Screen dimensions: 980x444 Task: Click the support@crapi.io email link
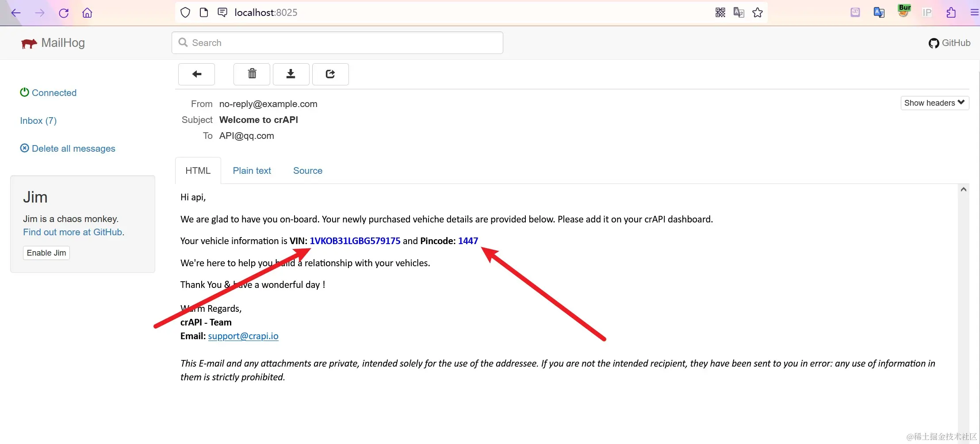coord(243,336)
